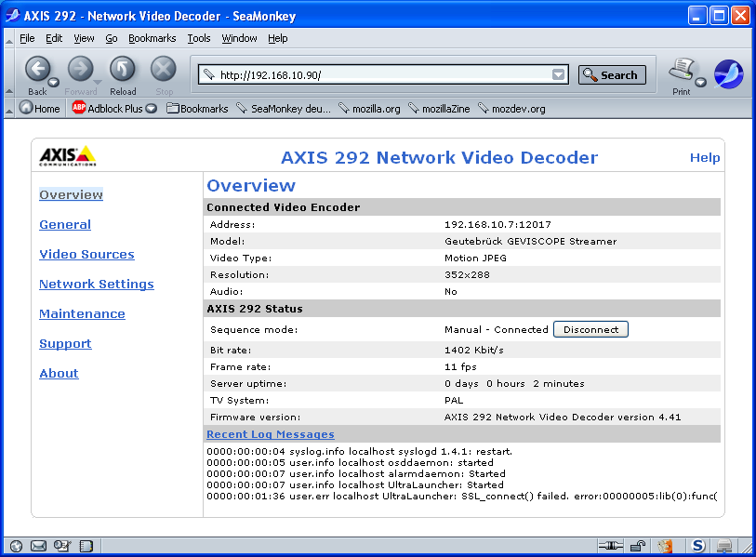Open the Recent Log Messages link
The width and height of the screenshot is (756, 557).
(270, 434)
